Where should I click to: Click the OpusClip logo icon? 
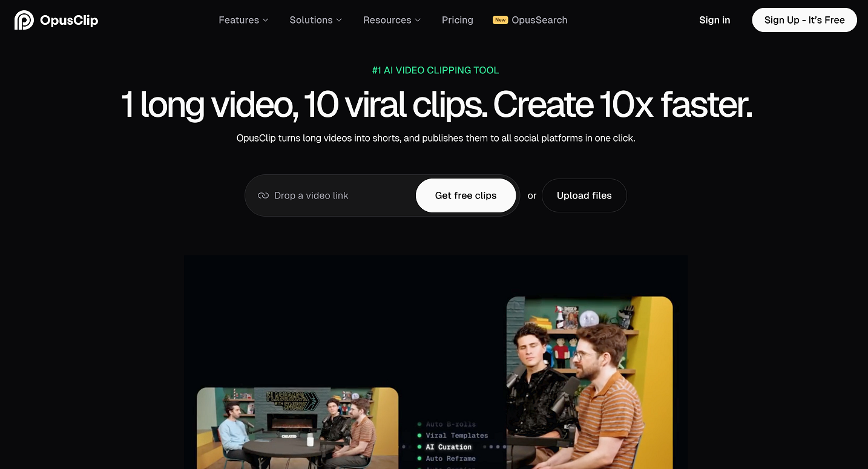[x=24, y=20]
